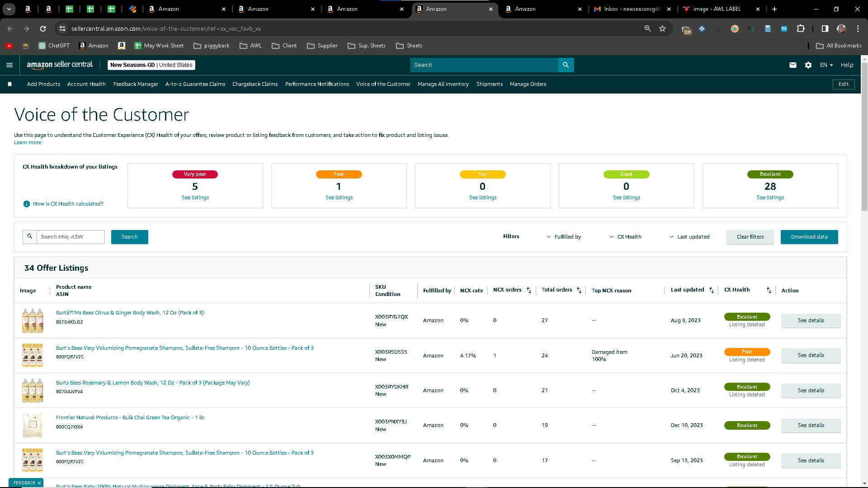The height and width of the screenshot is (488, 868).
Task: Open Shipments from favorites bar
Action: 490,84
